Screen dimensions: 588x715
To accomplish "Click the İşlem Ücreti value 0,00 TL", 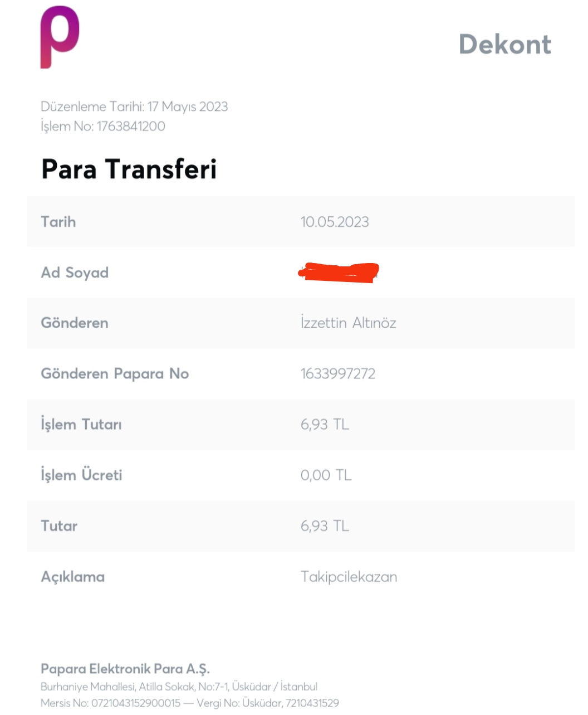I will pyautogui.click(x=326, y=475).
